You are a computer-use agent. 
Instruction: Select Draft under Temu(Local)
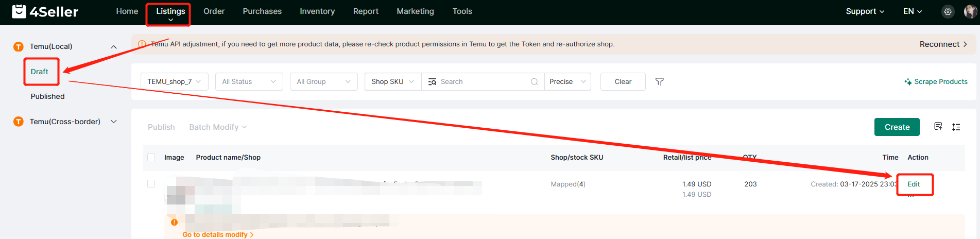39,72
